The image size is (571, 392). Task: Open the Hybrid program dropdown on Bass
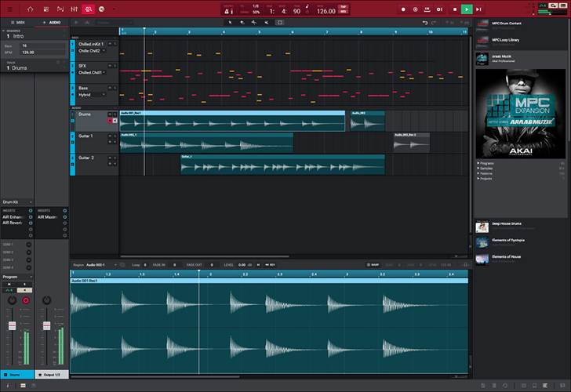tap(93, 94)
